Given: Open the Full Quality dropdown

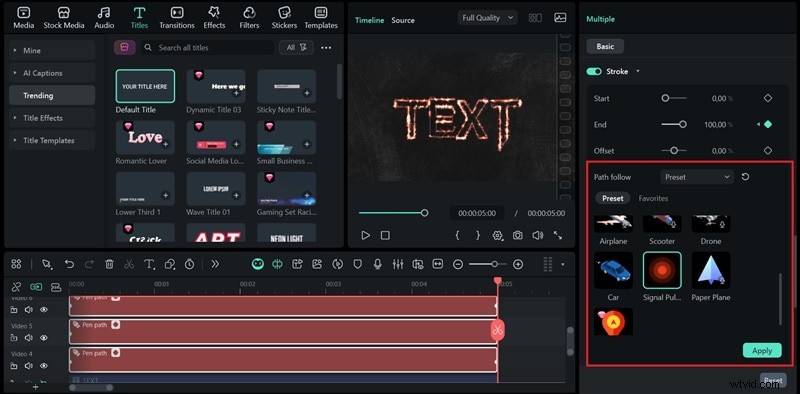Looking at the screenshot, I should pyautogui.click(x=487, y=18).
